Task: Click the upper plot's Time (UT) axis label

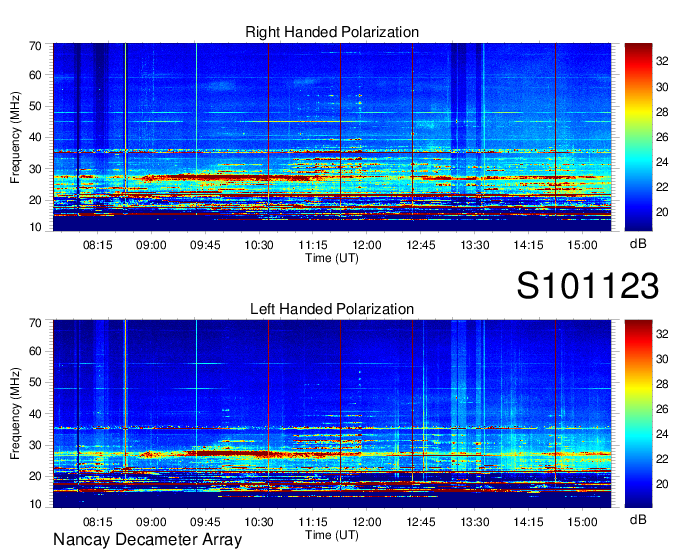Action: pos(332,258)
